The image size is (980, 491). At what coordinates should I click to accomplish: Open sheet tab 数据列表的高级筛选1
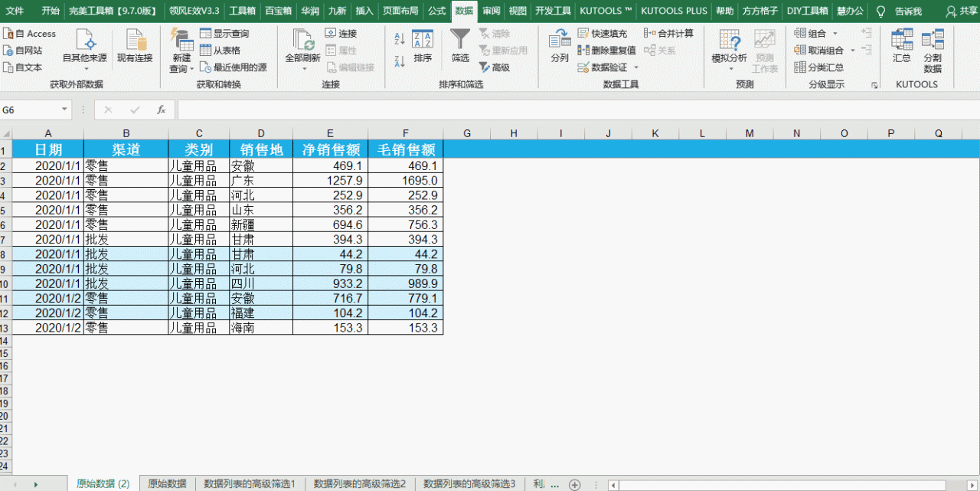point(250,484)
